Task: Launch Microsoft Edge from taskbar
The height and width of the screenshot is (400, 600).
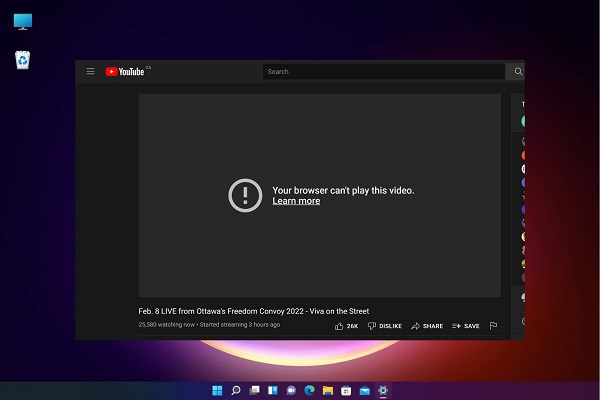Action: [x=309, y=390]
